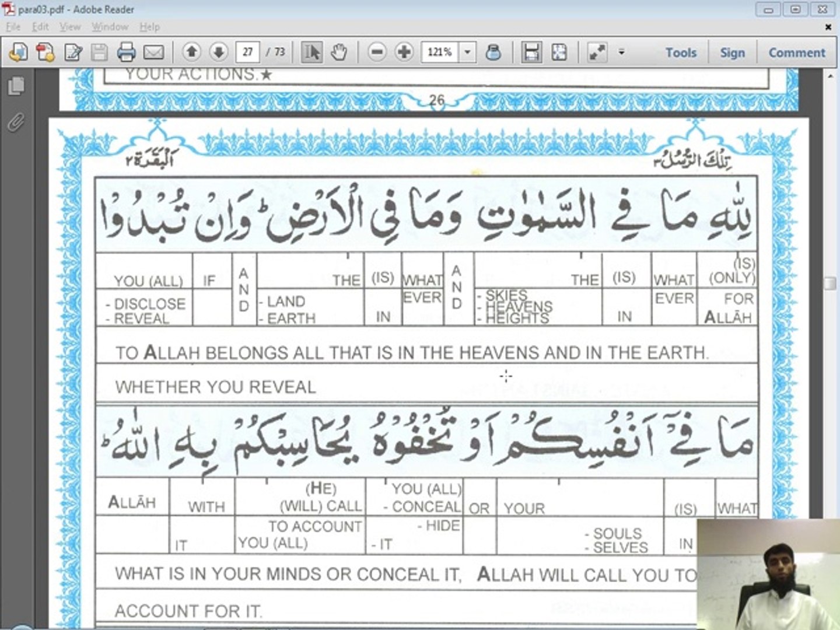Click the email envelope icon
The height and width of the screenshot is (630, 840).
point(153,52)
